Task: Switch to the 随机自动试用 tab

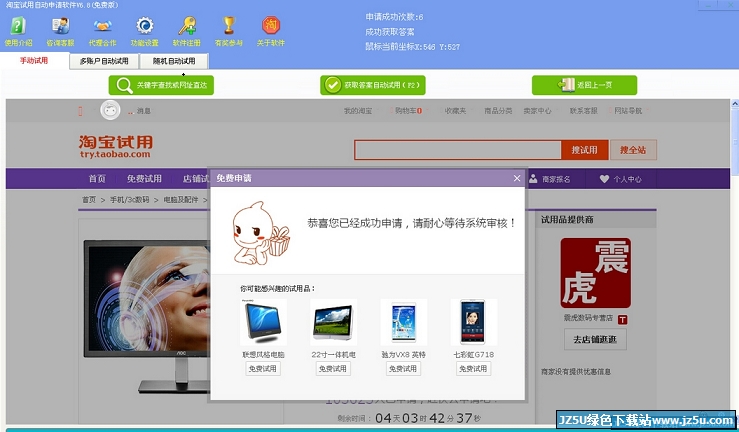Action: [x=174, y=61]
